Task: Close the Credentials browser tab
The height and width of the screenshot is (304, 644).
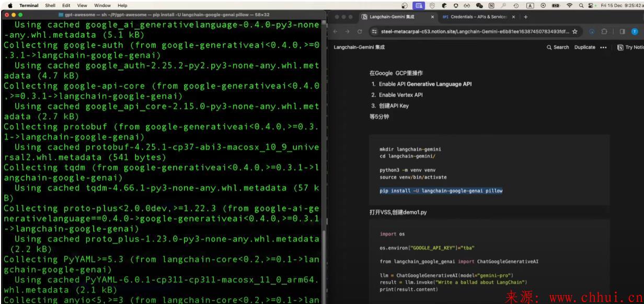Action: click(x=513, y=17)
